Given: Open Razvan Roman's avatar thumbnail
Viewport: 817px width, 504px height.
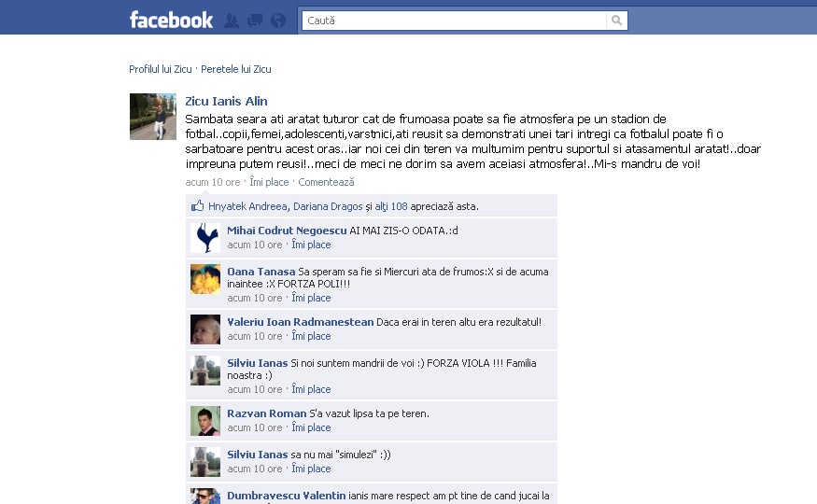Looking at the screenshot, I should click(205, 421).
